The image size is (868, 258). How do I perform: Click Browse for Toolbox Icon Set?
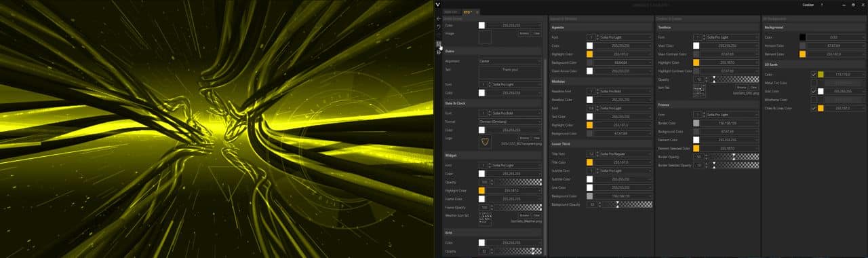tap(741, 87)
